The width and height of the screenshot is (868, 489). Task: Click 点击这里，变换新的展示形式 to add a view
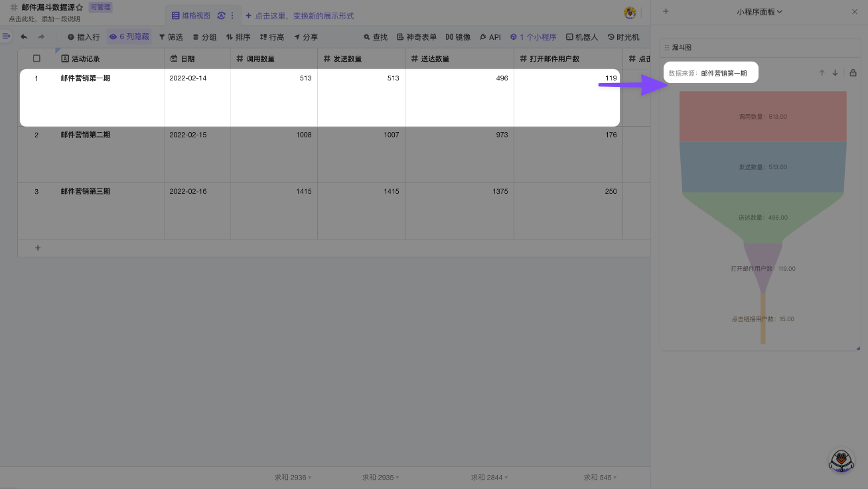coord(299,15)
